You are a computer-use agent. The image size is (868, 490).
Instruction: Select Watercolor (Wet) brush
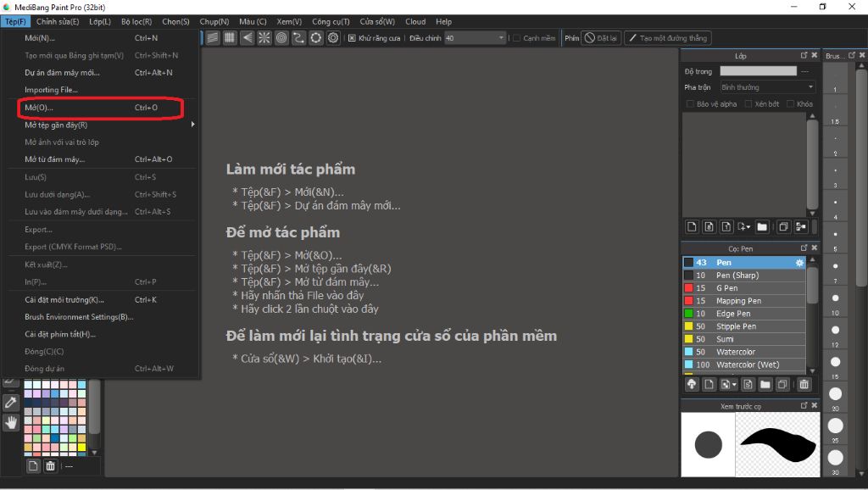point(744,365)
